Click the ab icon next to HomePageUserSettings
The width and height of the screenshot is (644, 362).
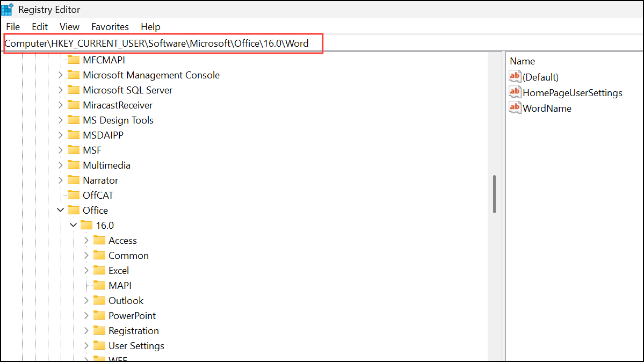coord(515,92)
